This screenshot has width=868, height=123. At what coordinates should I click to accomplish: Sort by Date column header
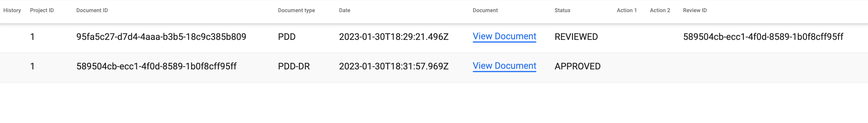344,10
